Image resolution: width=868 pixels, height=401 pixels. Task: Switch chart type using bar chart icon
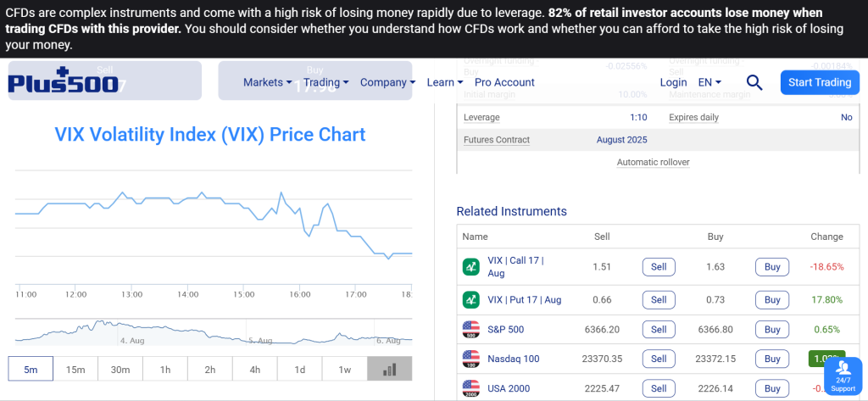click(x=390, y=370)
